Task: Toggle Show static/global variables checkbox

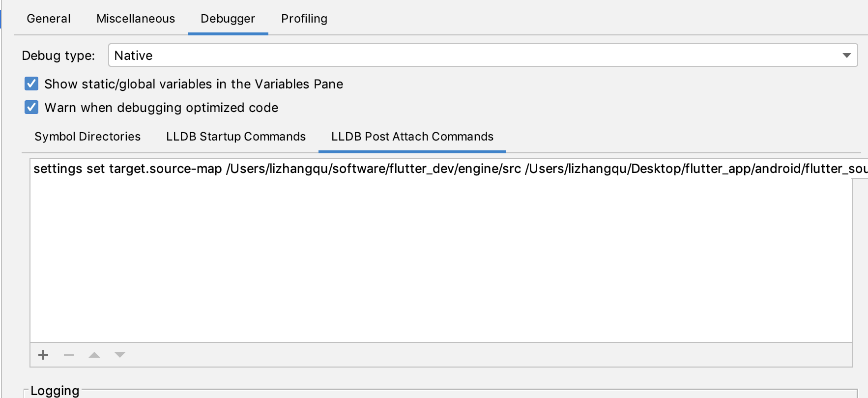Action: coord(31,84)
